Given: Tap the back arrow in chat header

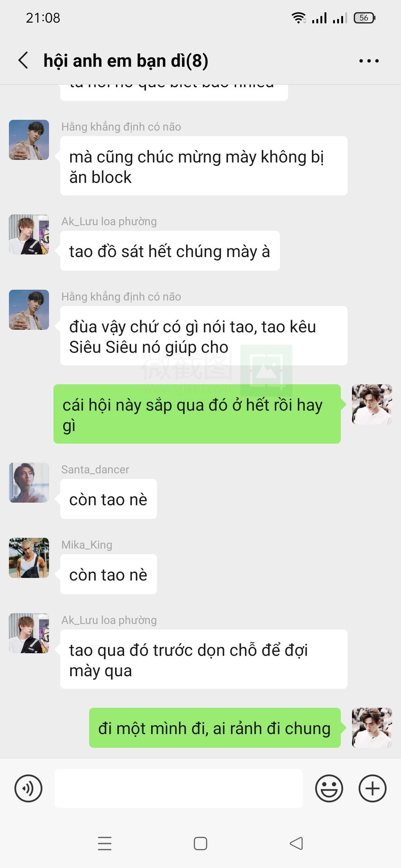Looking at the screenshot, I should point(23,60).
